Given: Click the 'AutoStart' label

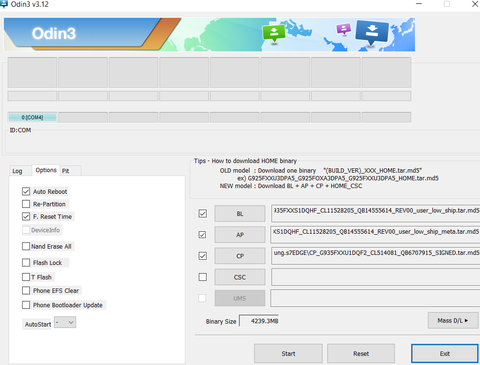Looking at the screenshot, I should pos(38,324).
